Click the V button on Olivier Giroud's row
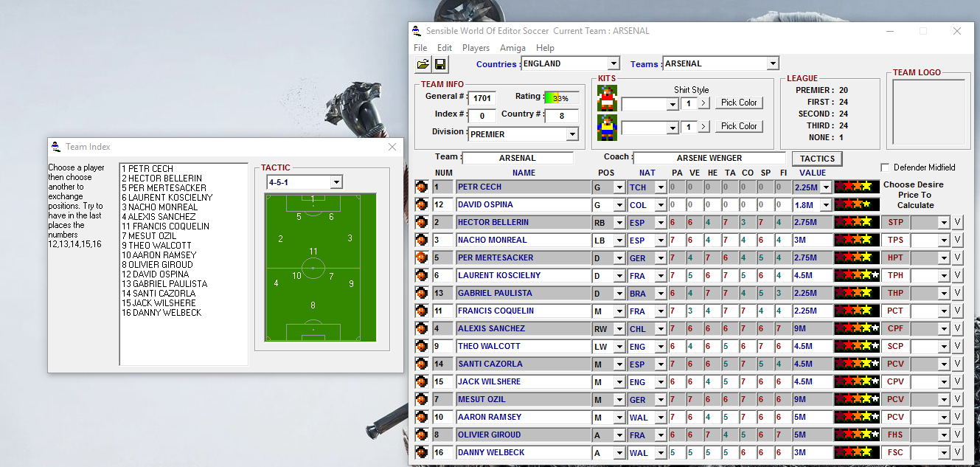The width and height of the screenshot is (980, 467). point(957,435)
